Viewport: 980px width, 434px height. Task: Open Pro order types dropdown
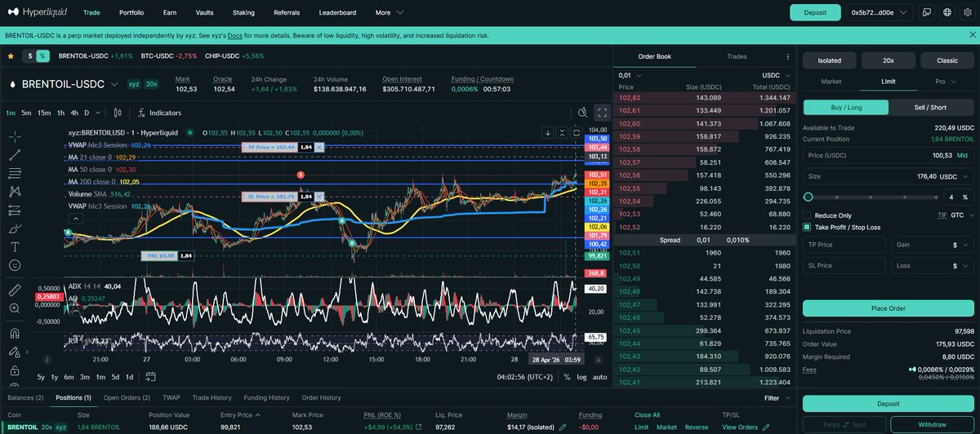point(945,82)
